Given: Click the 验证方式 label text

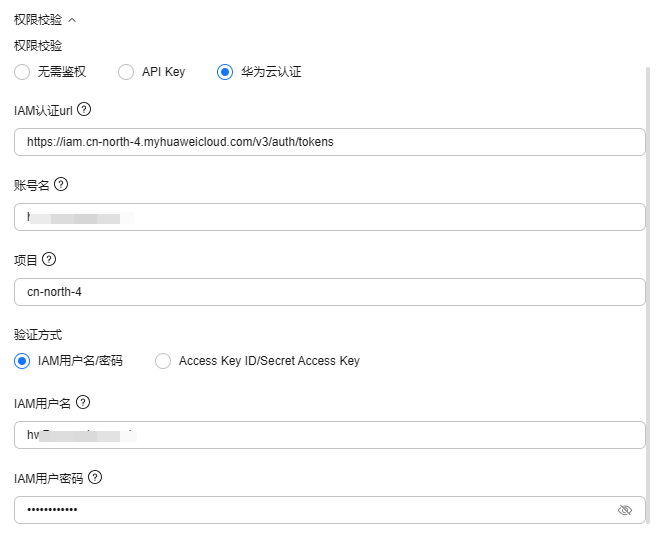Looking at the screenshot, I should point(38,334).
